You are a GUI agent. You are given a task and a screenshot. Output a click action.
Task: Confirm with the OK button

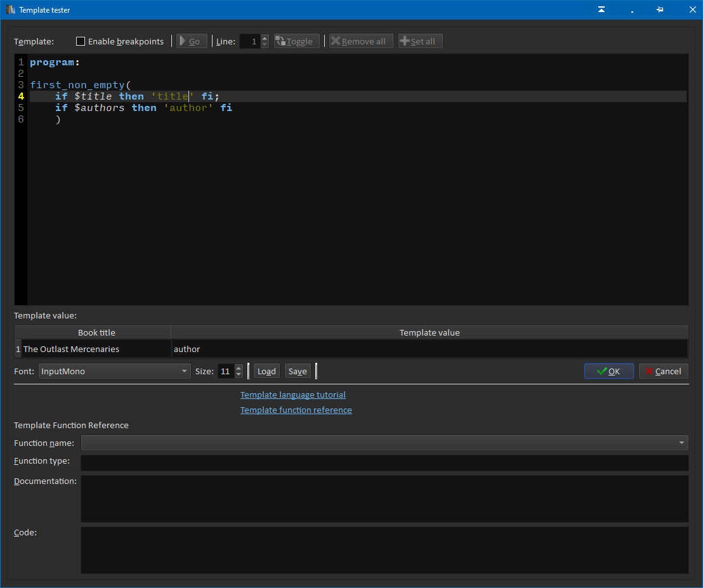point(608,371)
